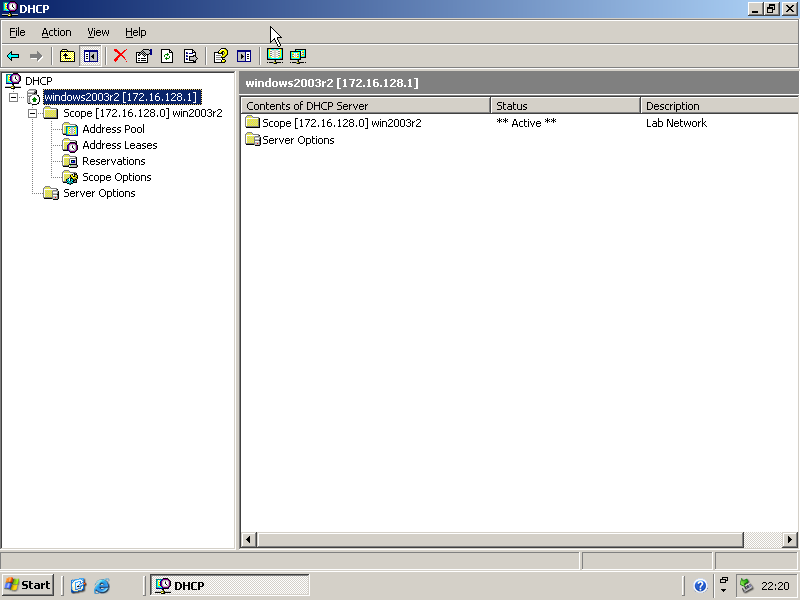The width and height of the screenshot is (800, 600).
Task: Click the red X Delete icon
Action: (x=120, y=56)
